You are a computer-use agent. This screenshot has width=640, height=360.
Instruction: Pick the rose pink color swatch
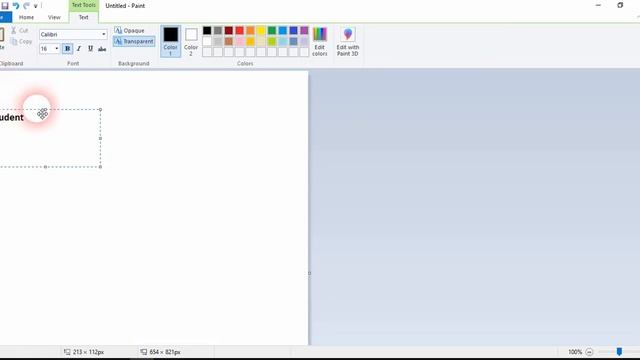[240, 41]
